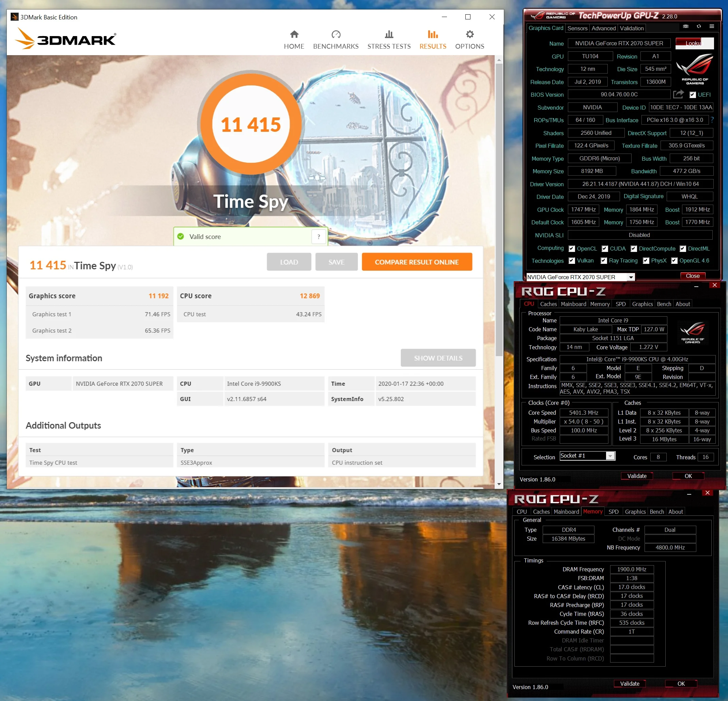Switch to RESULTS tab in 3DMark
728x701 pixels.
pyautogui.click(x=433, y=40)
